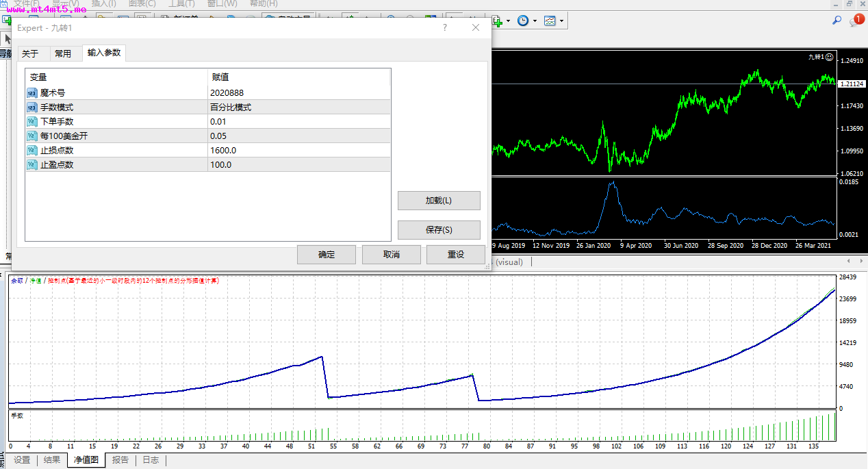Open the 设置 tester tab
Viewport: 868px width, 469px height.
tap(22, 460)
